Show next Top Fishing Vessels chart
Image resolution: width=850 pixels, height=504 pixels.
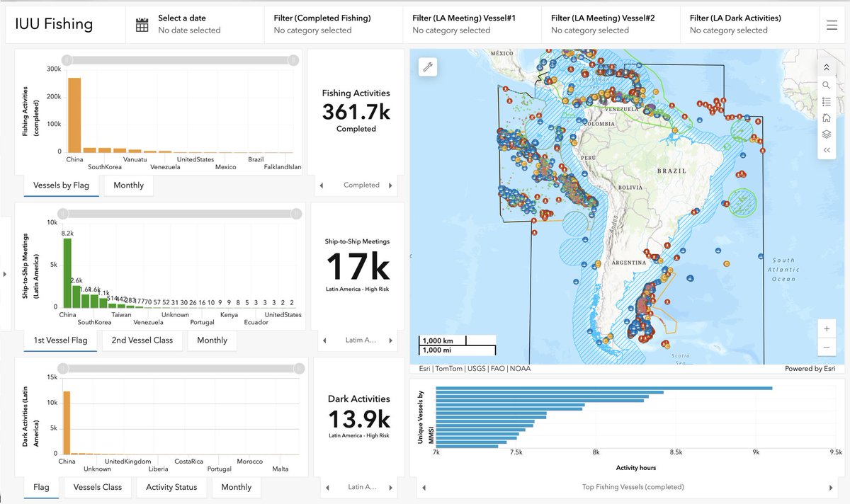(x=832, y=487)
